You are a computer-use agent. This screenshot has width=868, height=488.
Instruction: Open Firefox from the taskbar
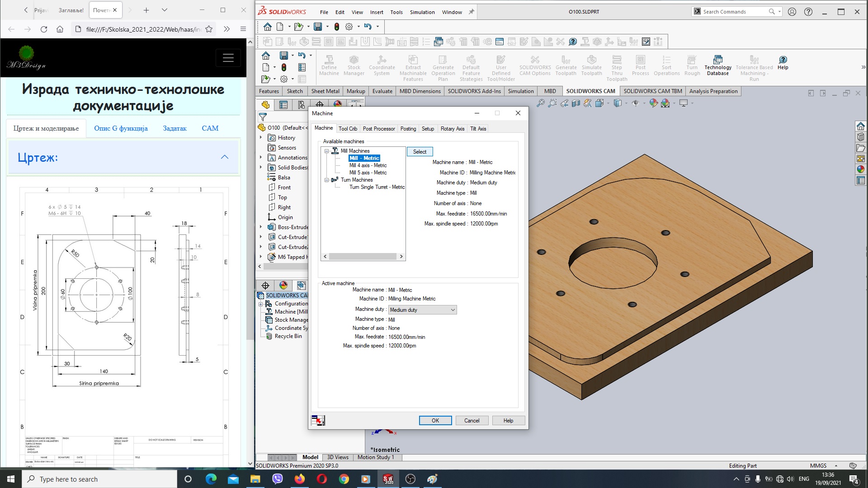tap(299, 479)
